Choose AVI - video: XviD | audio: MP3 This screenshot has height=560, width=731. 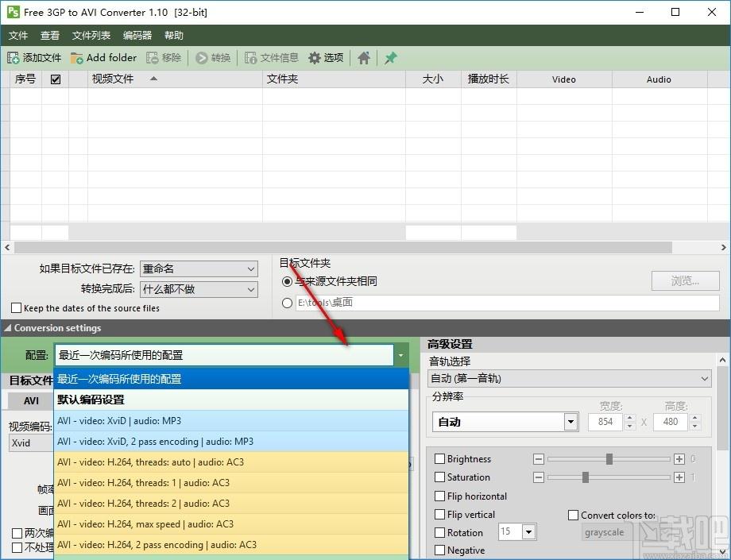pyautogui.click(x=231, y=421)
